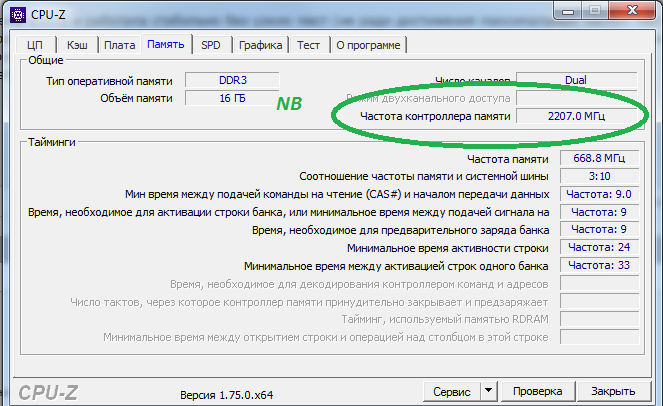Open the О программе tab
Screen dimensions: 663x406
(368, 45)
